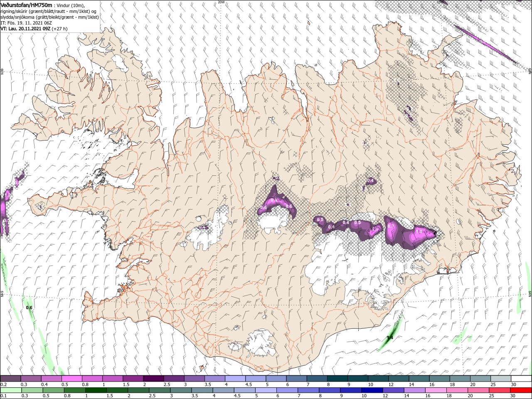The width and height of the screenshot is (532, 399).
Task: Pick the 0.5 green swatch in lower row
Action: (x=53, y=390)
